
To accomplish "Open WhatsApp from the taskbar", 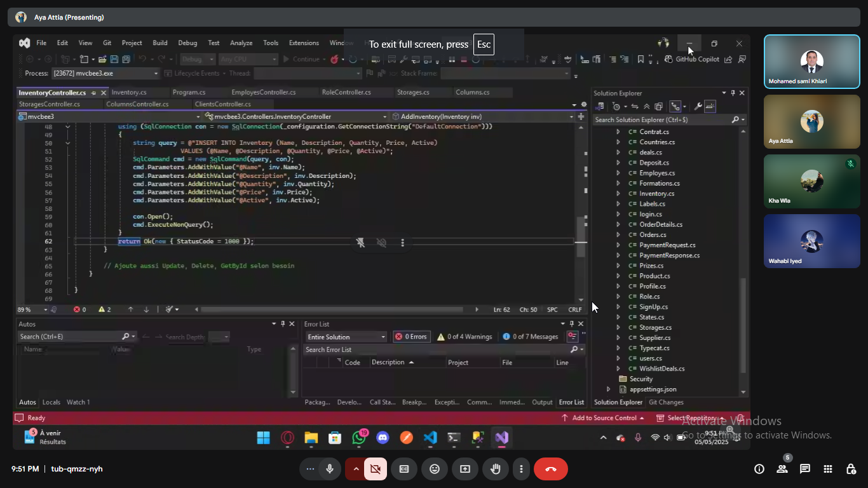I will [x=359, y=438].
